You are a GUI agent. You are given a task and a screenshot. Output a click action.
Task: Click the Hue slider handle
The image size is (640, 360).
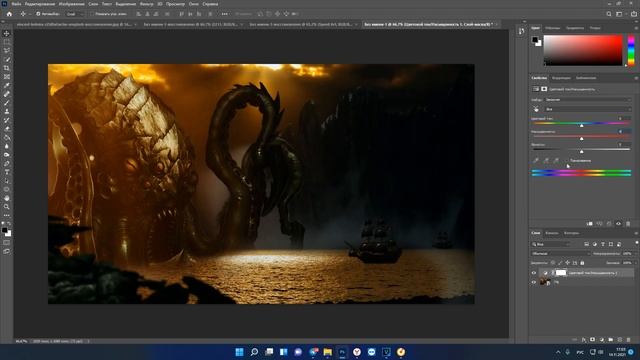pos(582,126)
